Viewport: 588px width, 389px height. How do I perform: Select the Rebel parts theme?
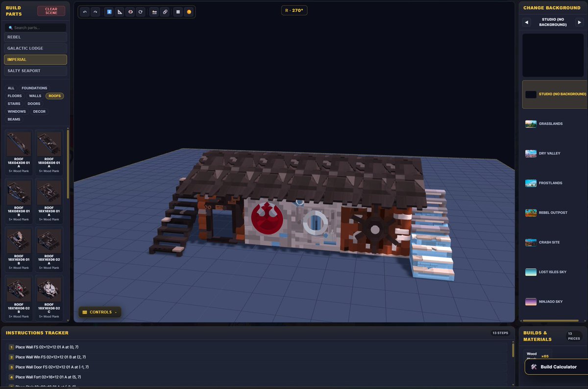click(35, 37)
